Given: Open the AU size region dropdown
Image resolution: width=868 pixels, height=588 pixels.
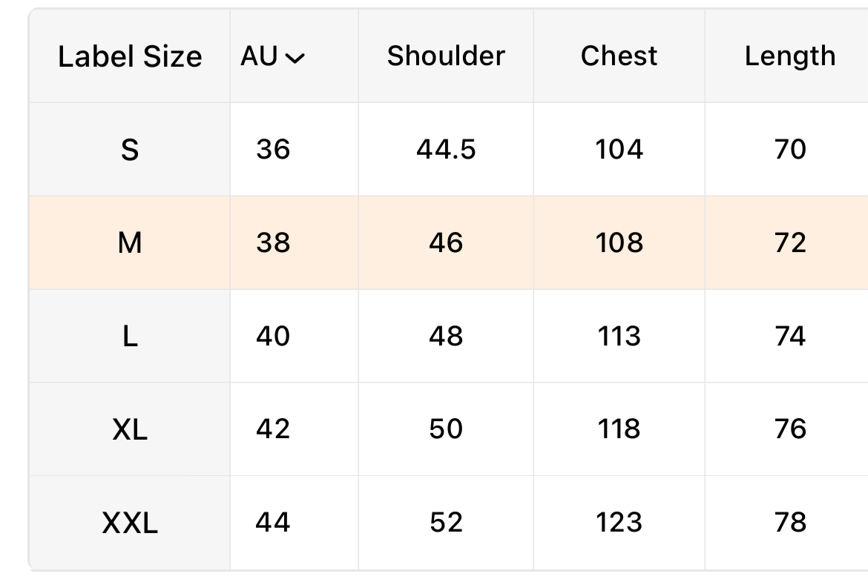Looking at the screenshot, I should click(x=272, y=56).
